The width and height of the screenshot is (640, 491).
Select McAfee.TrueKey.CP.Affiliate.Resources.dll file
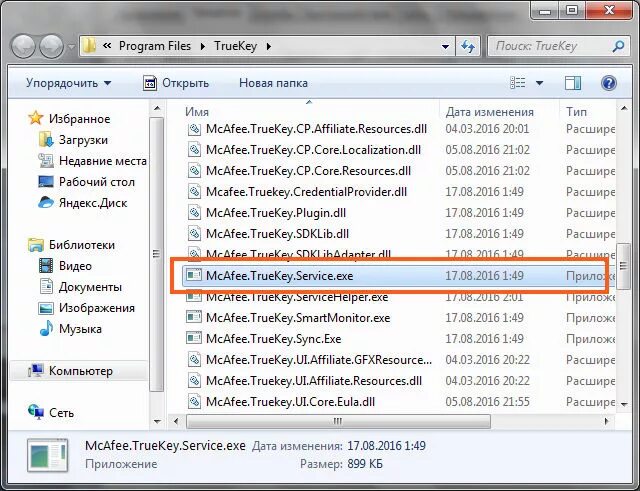[x=316, y=129]
